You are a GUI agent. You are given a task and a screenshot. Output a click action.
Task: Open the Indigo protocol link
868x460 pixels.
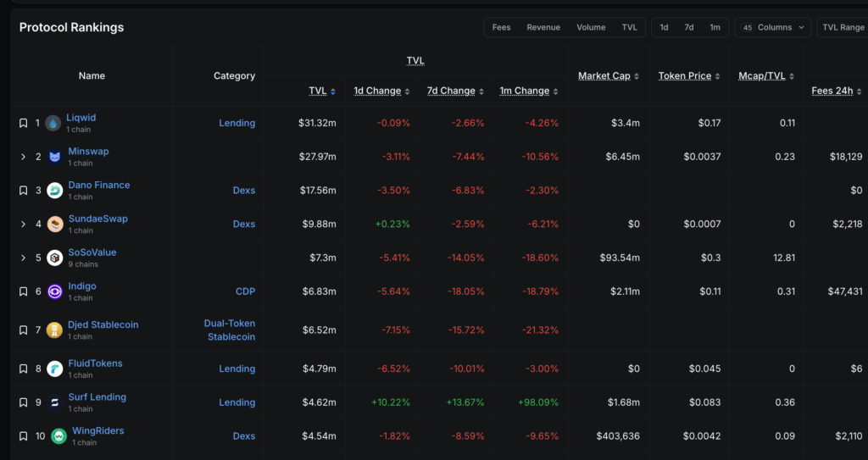pos(82,286)
